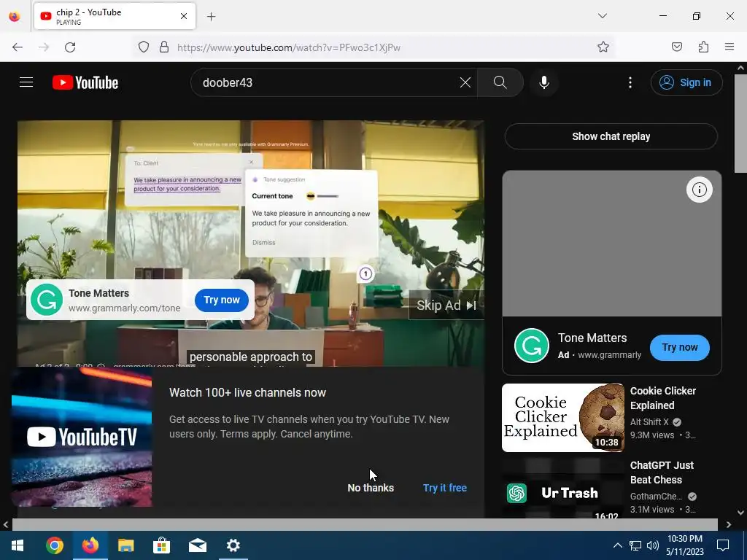Click the Sign in button
This screenshot has width=747, height=560.
pos(686,82)
